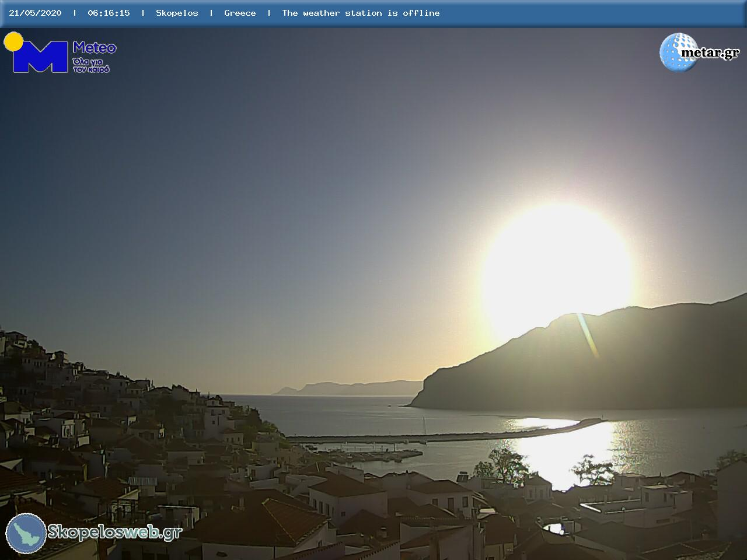Click the 'Meteo' wordmark text
Screen dimensions: 747x560
point(95,48)
